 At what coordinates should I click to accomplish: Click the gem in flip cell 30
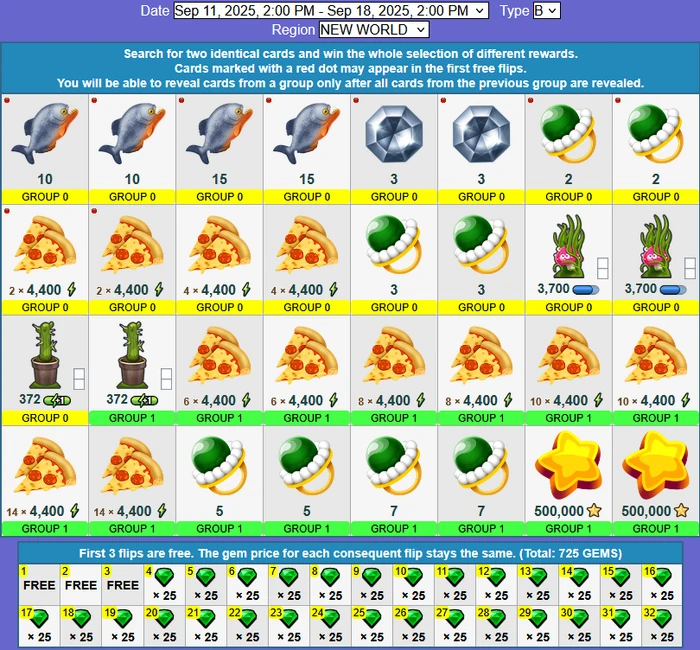point(580,619)
